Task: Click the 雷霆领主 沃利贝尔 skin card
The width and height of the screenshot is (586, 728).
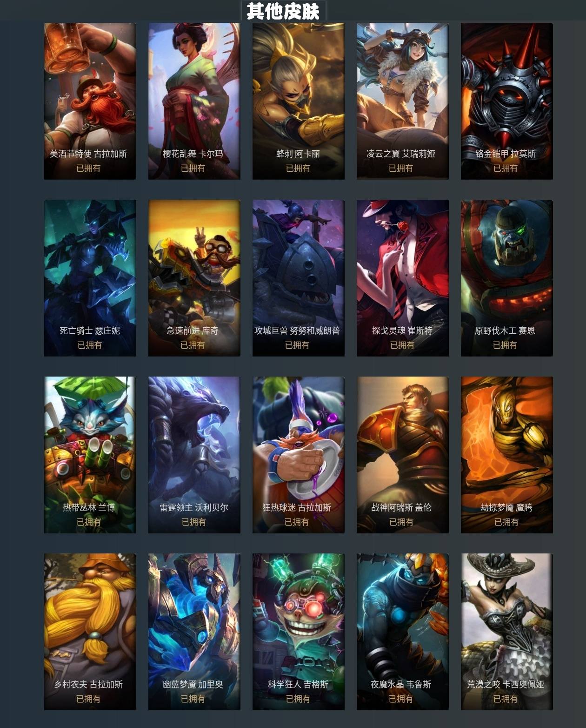Action: [x=194, y=455]
